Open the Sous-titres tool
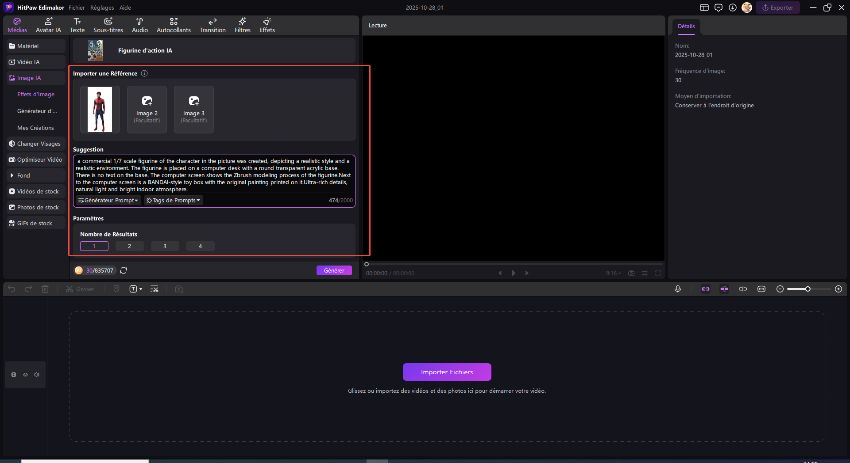This screenshot has width=850, height=463. click(107, 25)
